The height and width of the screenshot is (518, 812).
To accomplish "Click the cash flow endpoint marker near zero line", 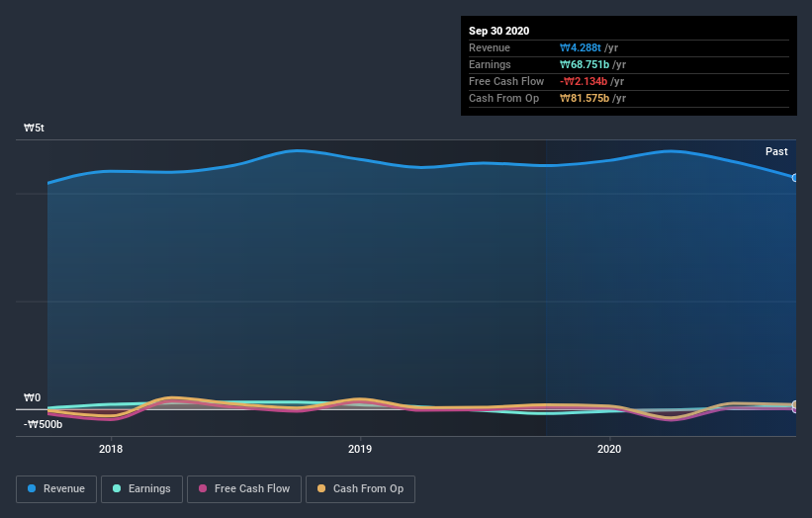I will point(795,406).
